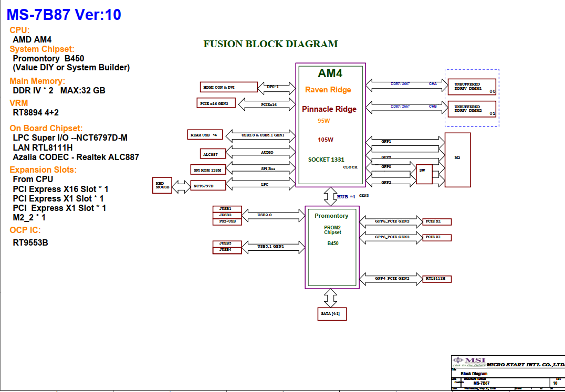Select the JUSB4 header block

point(226,250)
